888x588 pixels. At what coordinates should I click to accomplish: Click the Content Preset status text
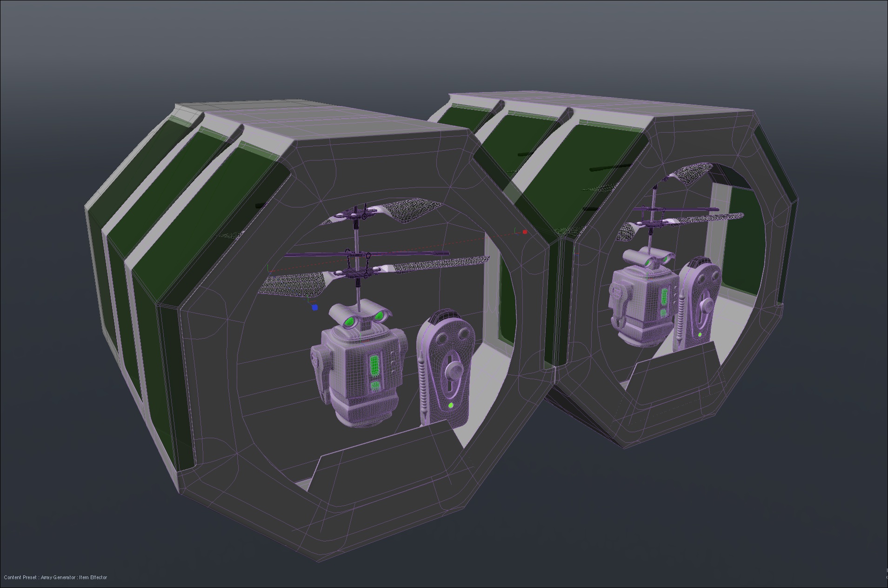point(55,578)
